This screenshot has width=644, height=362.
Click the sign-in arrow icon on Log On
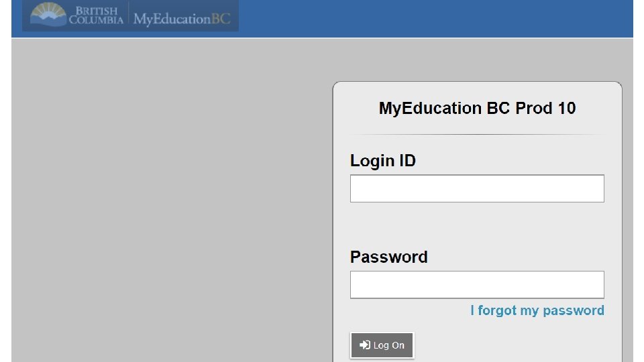coord(365,345)
